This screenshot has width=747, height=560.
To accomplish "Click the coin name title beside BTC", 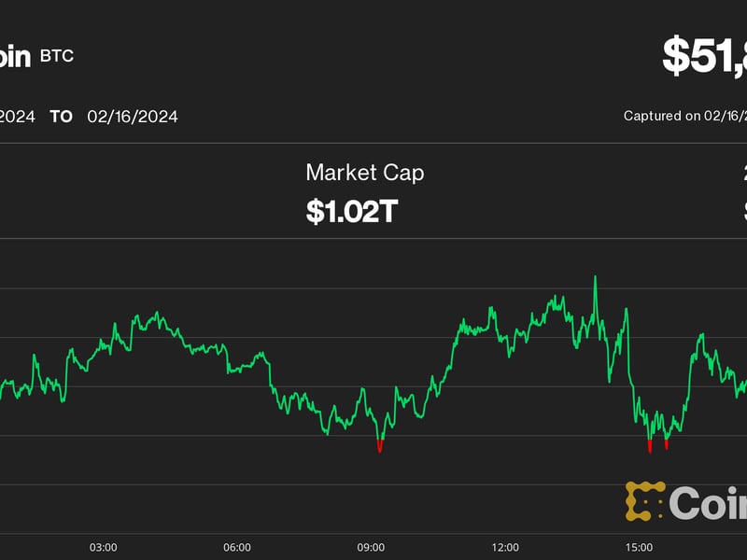I will point(16,56).
